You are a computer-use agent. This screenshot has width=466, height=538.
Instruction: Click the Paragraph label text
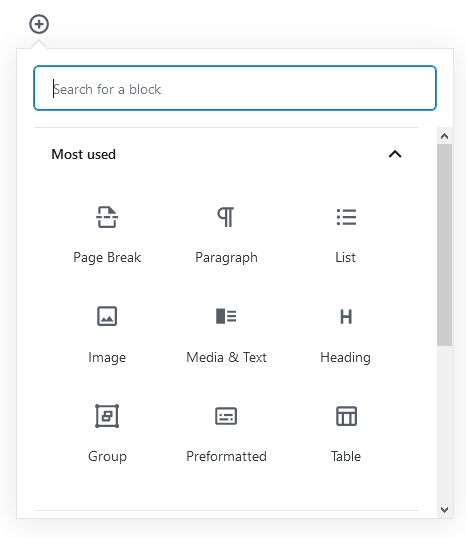click(226, 258)
